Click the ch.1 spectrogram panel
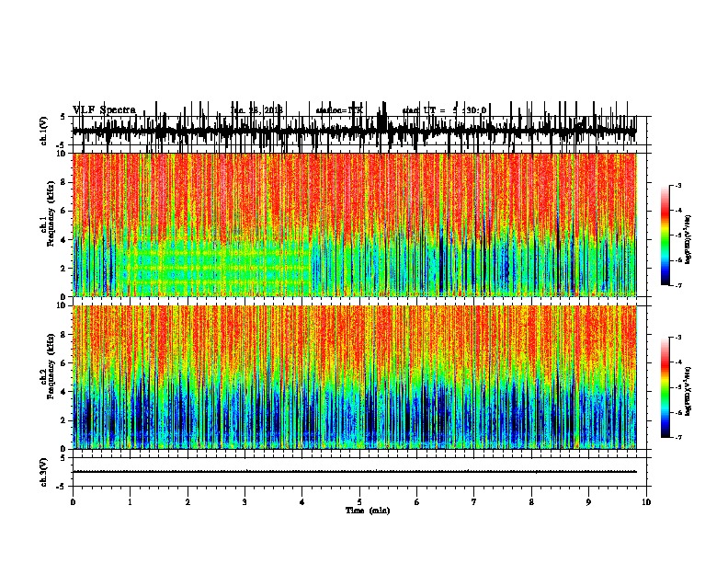Screen dimensions: 728x563 tap(354, 224)
